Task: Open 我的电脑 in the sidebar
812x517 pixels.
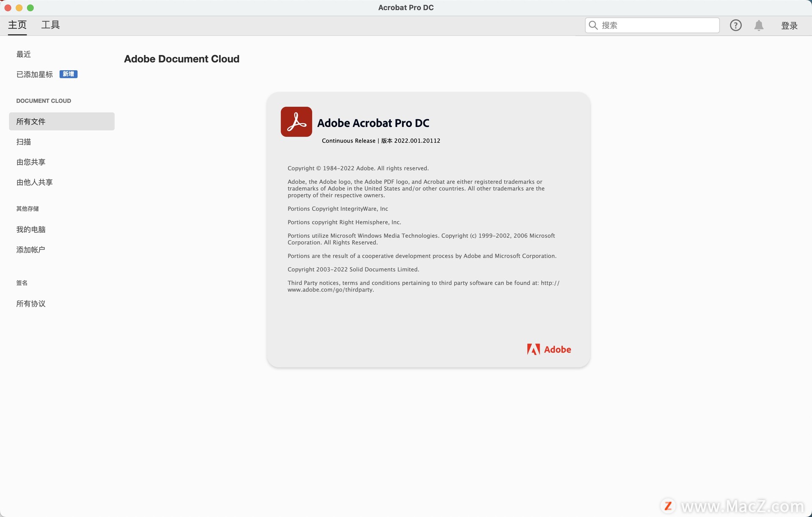Action: pos(31,229)
